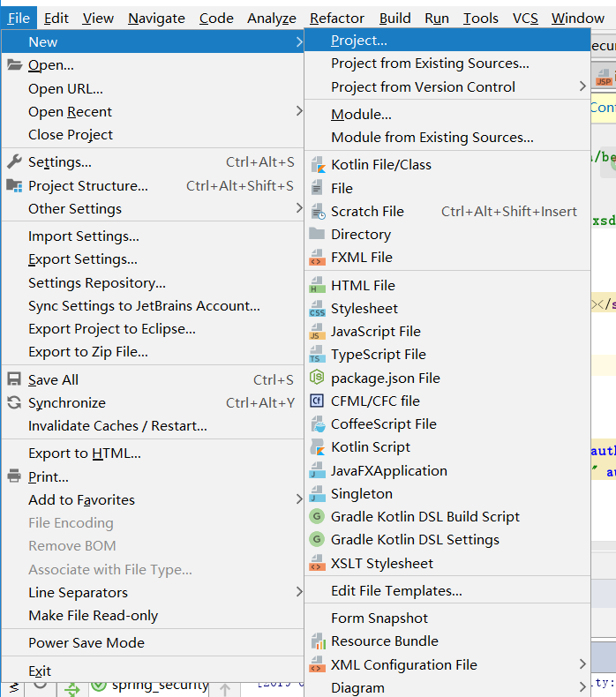Choose Close Project

point(153,135)
